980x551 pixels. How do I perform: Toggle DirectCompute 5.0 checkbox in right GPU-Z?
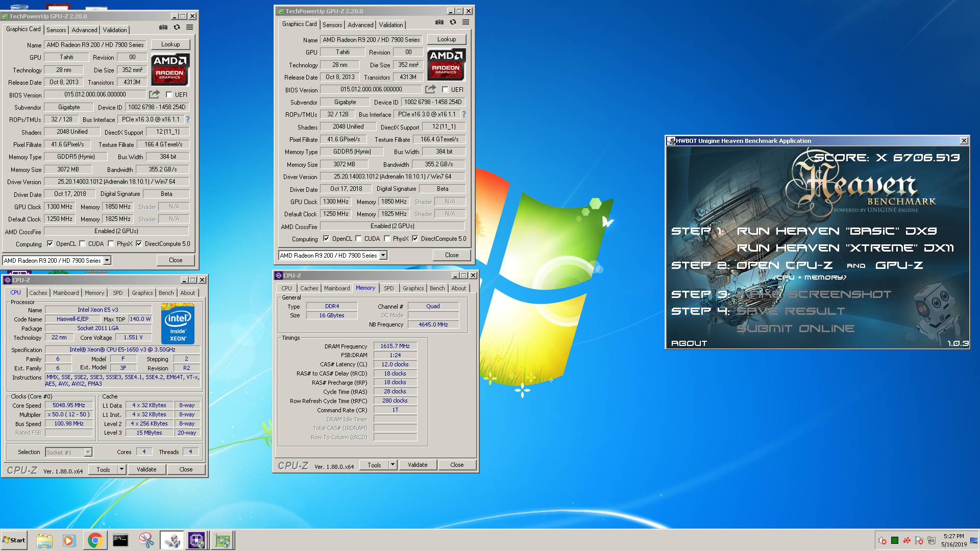tap(415, 239)
